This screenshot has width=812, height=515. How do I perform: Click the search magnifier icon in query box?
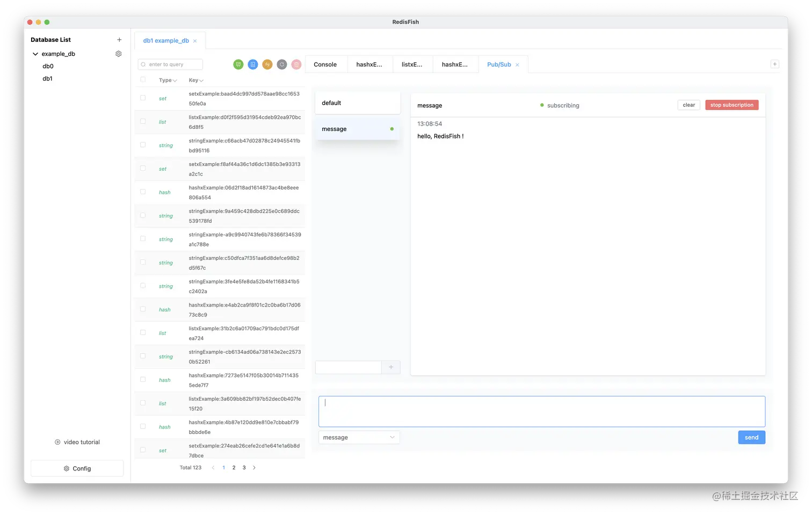coord(143,64)
